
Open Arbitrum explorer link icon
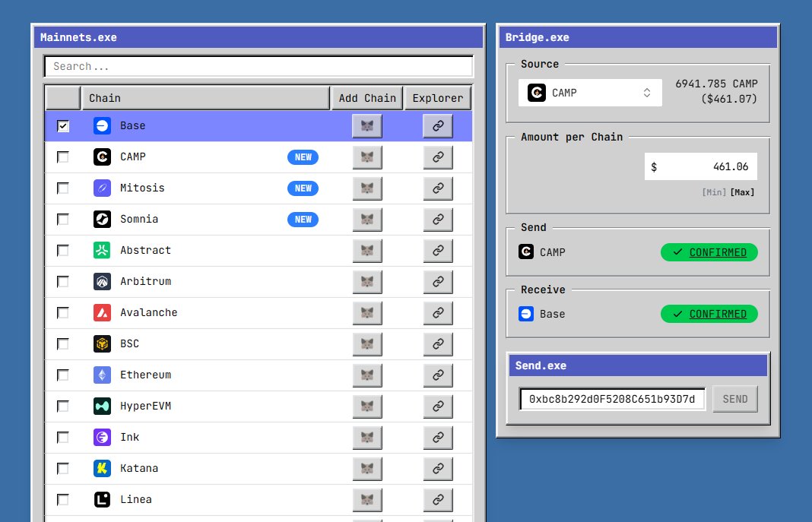(x=438, y=282)
